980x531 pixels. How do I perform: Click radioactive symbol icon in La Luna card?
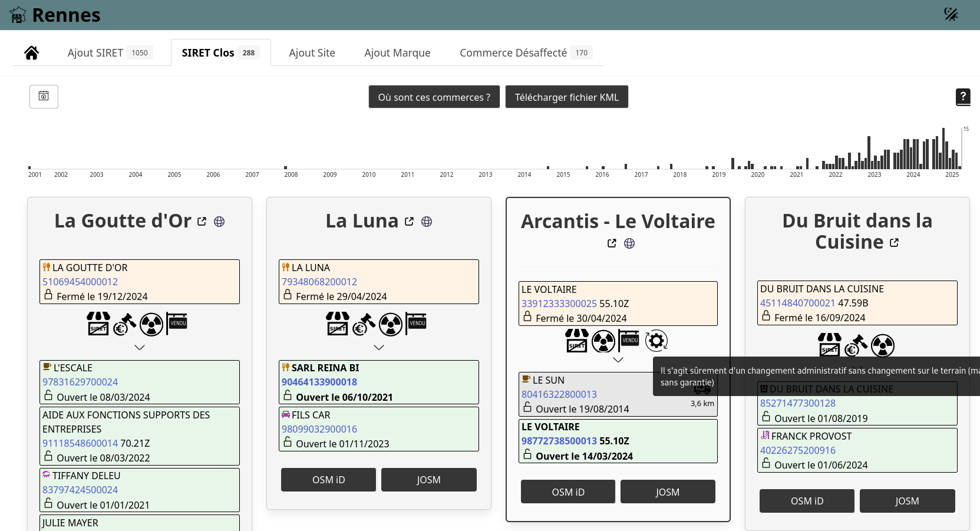coord(391,324)
